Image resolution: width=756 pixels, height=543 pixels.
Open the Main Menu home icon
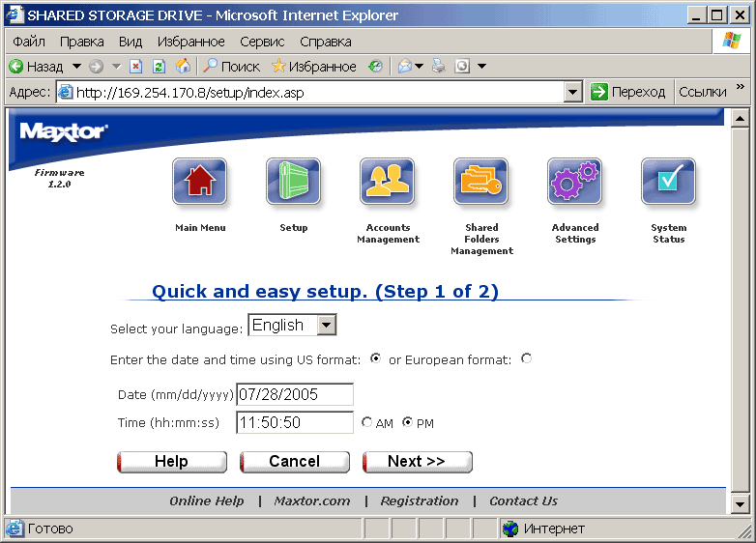pyautogui.click(x=199, y=182)
